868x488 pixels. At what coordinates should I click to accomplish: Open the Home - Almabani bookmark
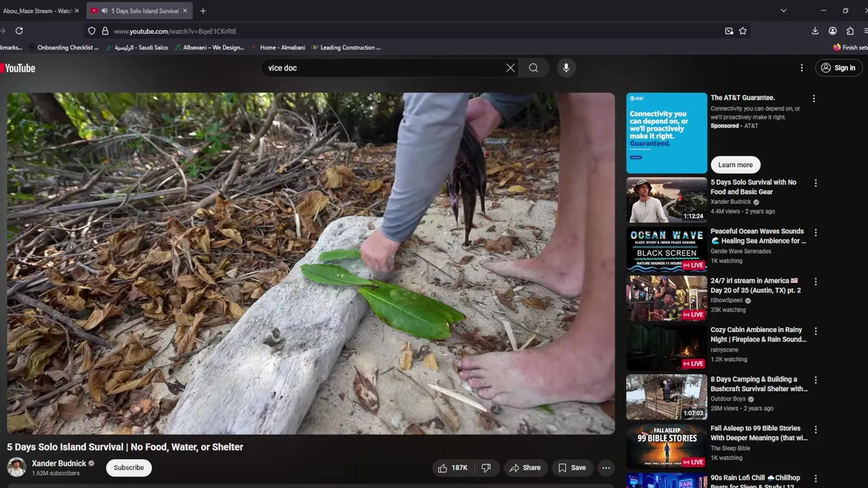[278, 47]
